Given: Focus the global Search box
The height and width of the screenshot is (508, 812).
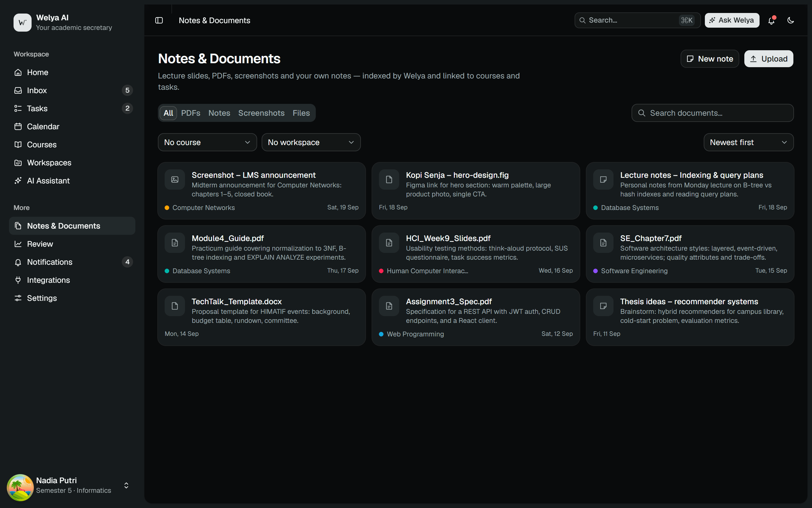Looking at the screenshot, I should [x=637, y=20].
